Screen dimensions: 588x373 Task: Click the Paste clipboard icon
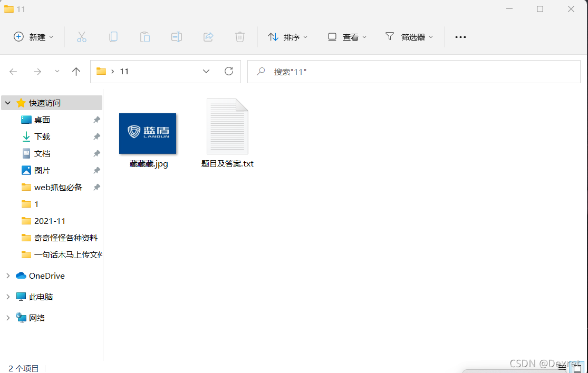[x=144, y=37]
